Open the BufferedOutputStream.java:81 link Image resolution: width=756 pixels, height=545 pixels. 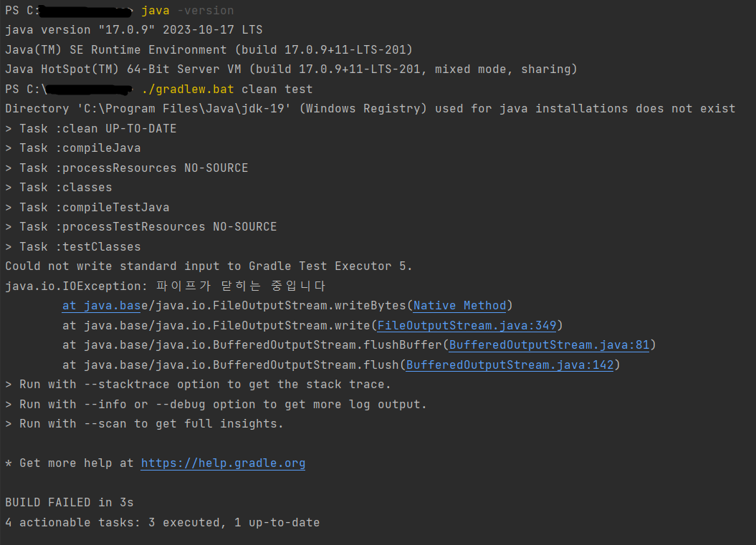(x=549, y=345)
